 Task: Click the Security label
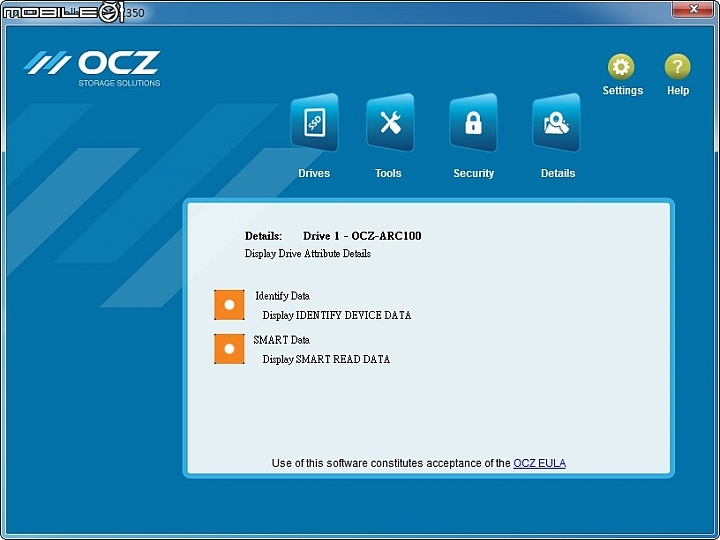pyautogui.click(x=473, y=173)
